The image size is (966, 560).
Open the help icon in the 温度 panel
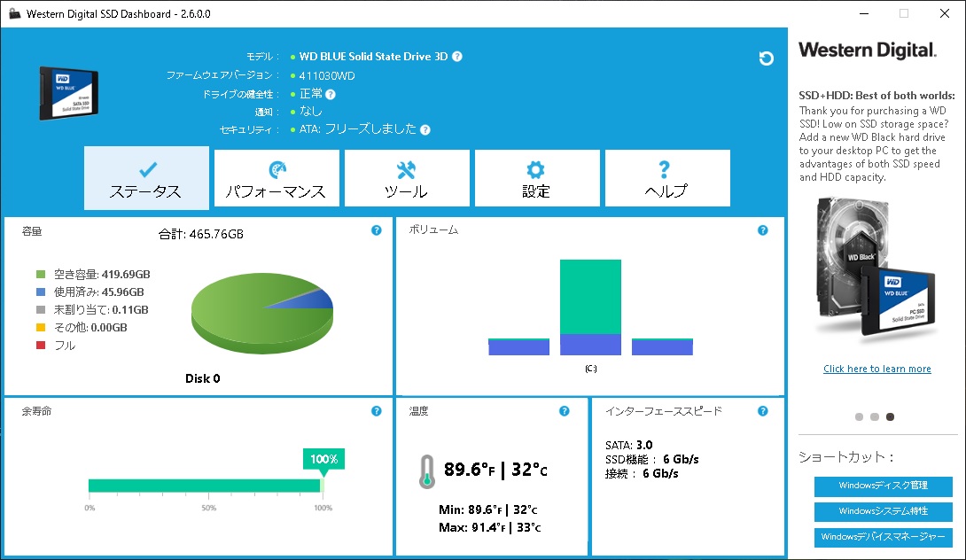pyautogui.click(x=565, y=411)
